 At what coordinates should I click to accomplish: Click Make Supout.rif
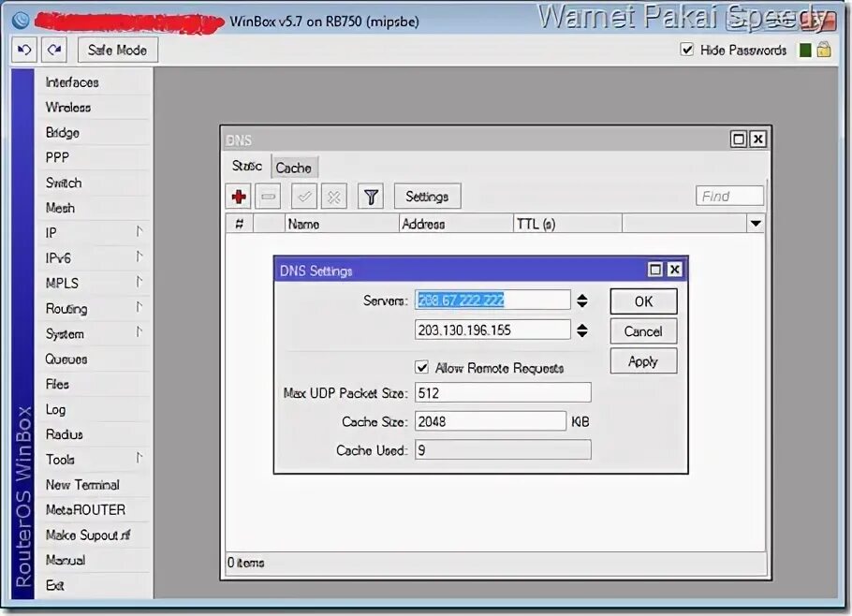(x=93, y=535)
